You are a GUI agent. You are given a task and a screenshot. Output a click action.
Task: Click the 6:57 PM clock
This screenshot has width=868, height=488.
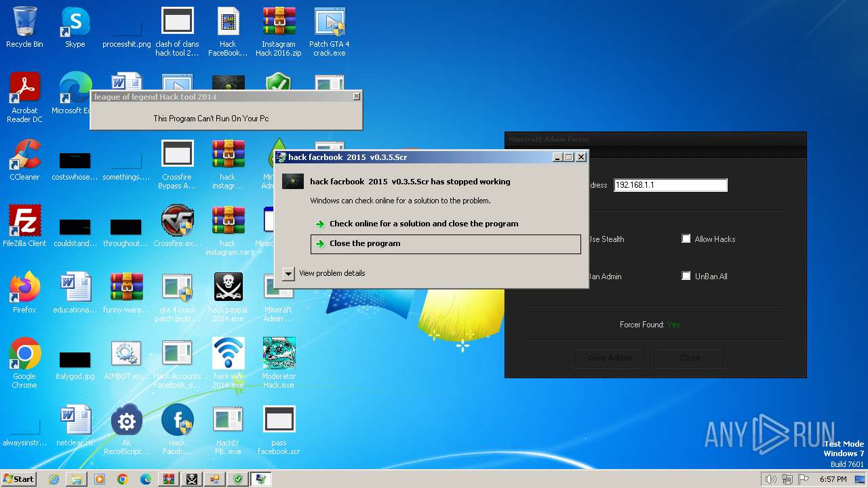click(833, 479)
